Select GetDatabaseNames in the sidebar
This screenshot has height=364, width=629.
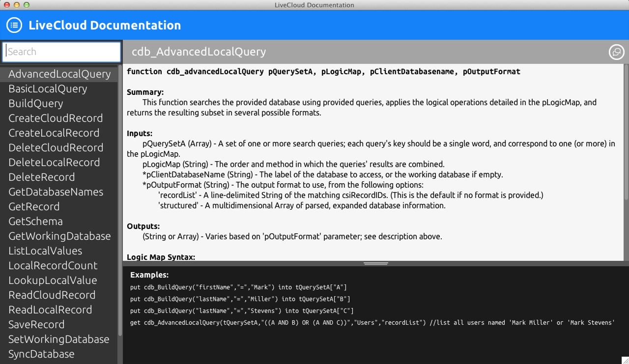coord(56,192)
